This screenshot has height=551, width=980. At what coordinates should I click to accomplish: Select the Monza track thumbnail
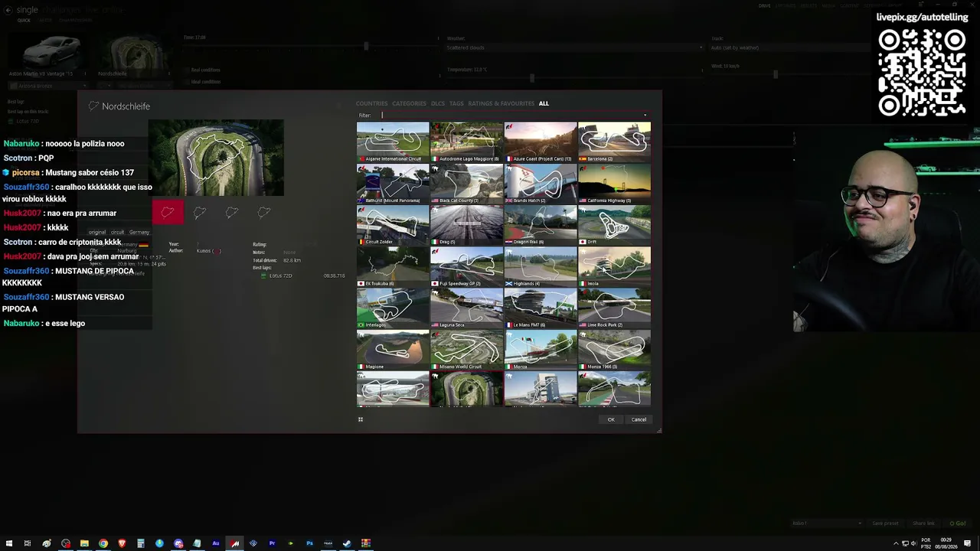click(x=541, y=350)
